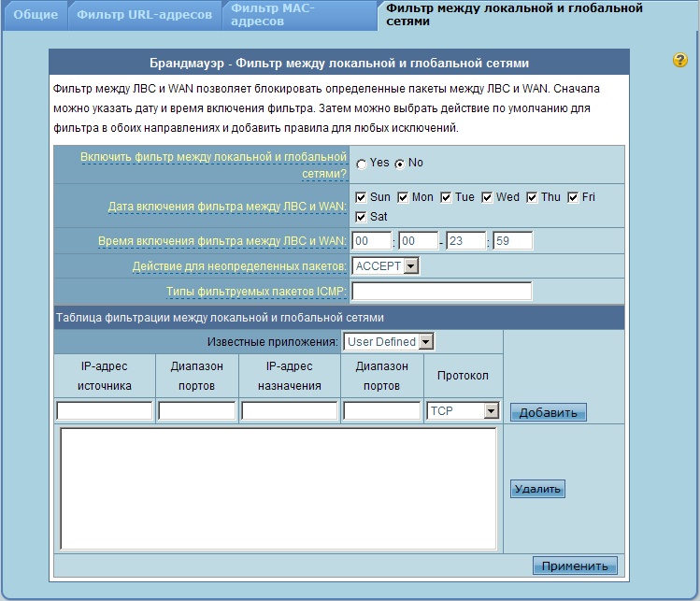Open the Фильтр URL-адресов tab
The image size is (700, 601).
145,15
